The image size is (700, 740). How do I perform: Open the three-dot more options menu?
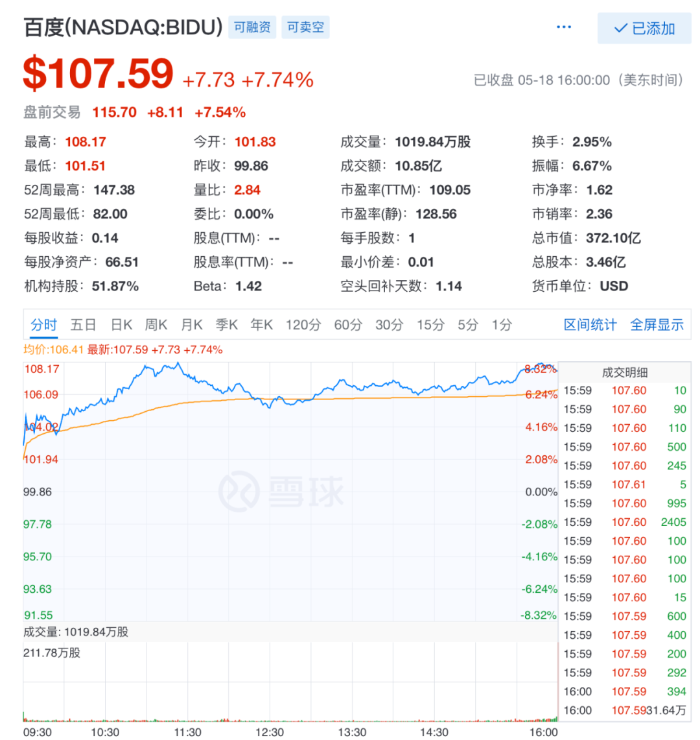click(564, 27)
